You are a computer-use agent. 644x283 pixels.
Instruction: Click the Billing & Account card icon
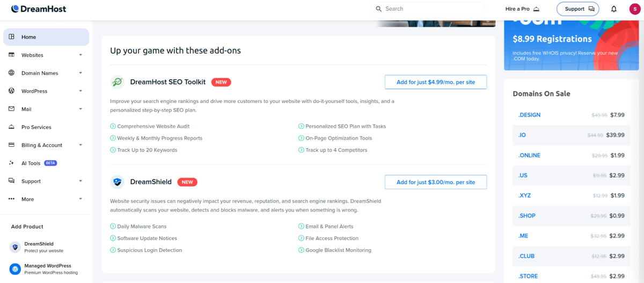pyautogui.click(x=11, y=144)
